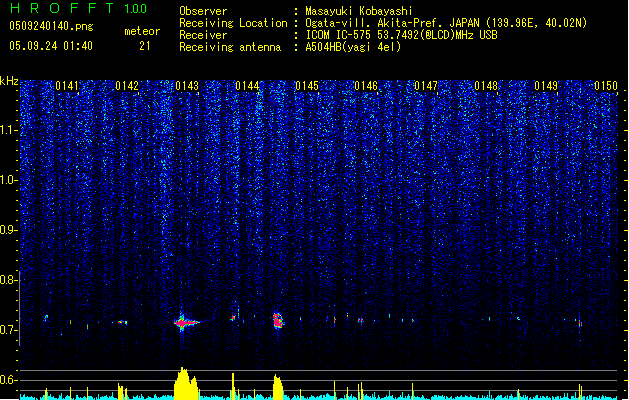Click the 0141 time marker
Image resolution: width=629 pixels, height=400 pixels.
(x=67, y=86)
